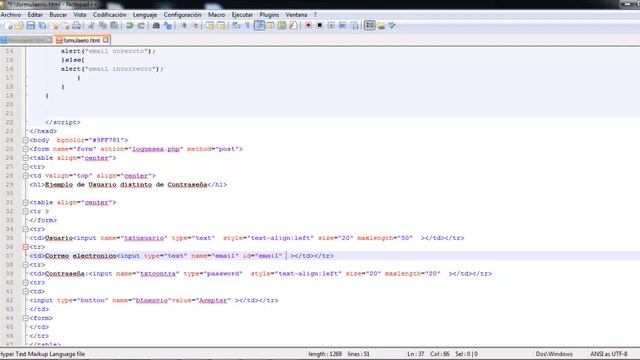Image resolution: width=640 pixels, height=360 pixels.
Task: Save the current file via the floppy icon
Action: click(x=31, y=26)
